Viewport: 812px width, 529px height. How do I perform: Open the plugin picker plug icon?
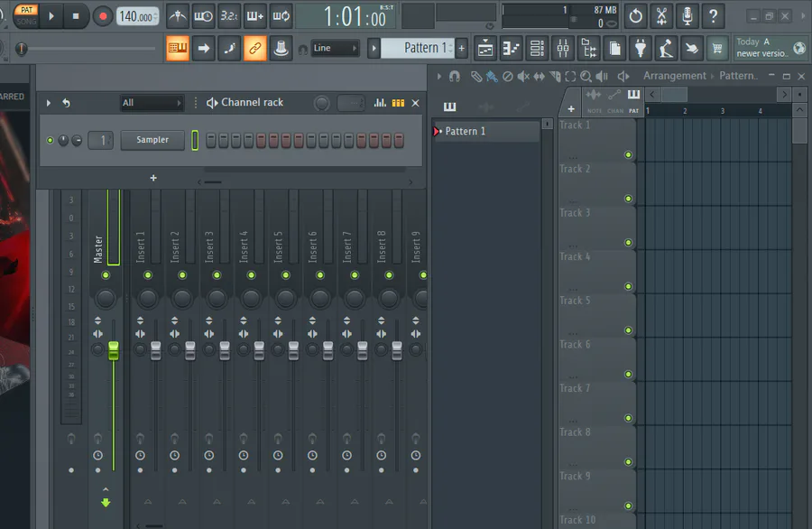click(641, 49)
